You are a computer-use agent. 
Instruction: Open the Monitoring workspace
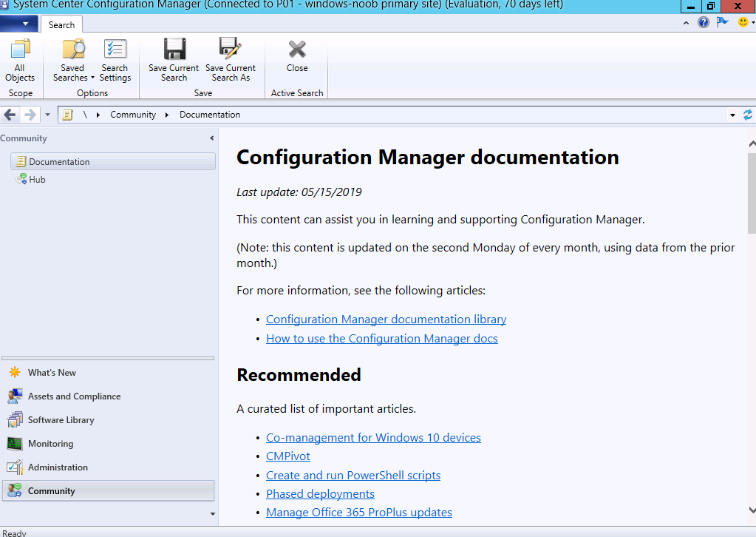[x=108, y=443]
